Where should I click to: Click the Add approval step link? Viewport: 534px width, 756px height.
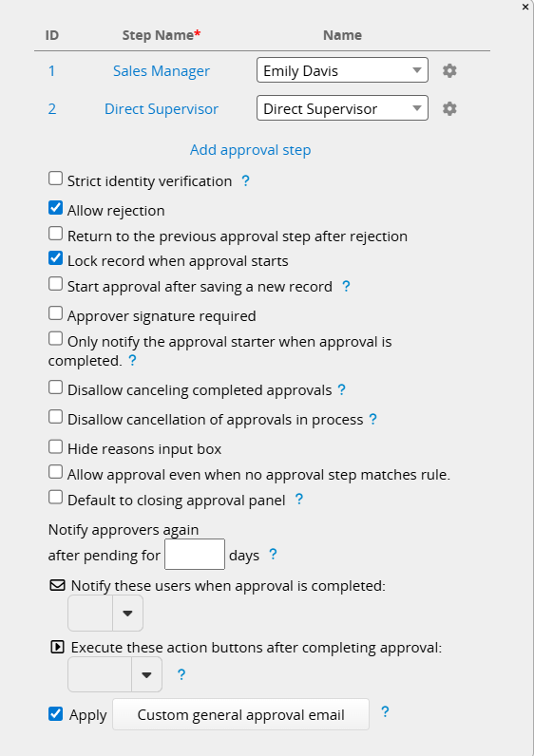pyautogui.click(x=250, y=150)
